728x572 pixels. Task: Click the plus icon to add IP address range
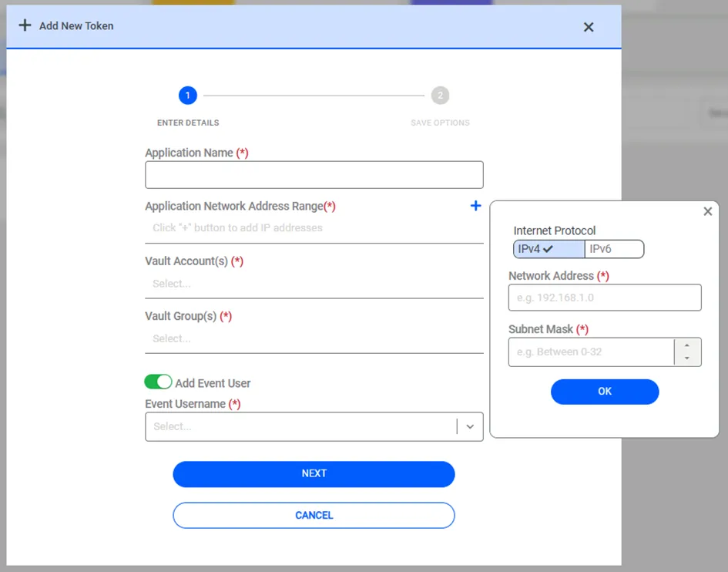coord(475,206)
